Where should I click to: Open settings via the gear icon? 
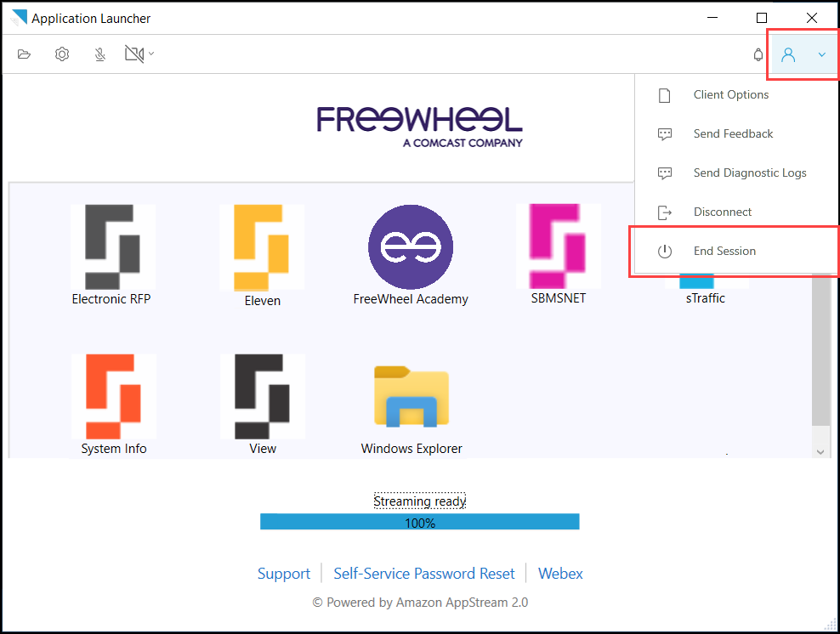tap(61, 54)
